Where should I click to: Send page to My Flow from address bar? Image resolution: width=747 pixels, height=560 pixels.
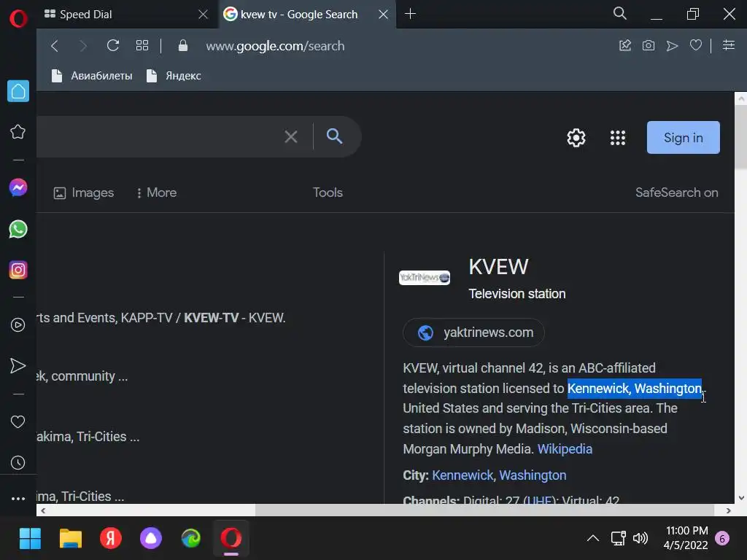tap(672, 46)
